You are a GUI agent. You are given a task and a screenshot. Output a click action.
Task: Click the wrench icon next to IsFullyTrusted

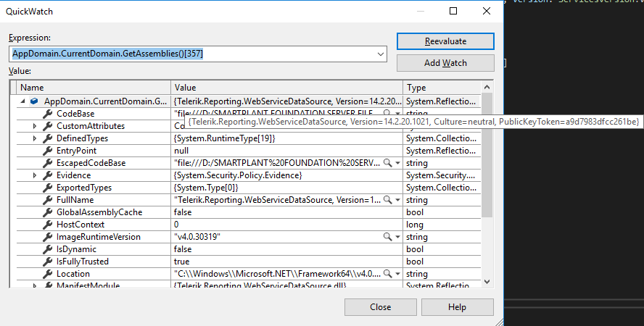tap(48, 262)
